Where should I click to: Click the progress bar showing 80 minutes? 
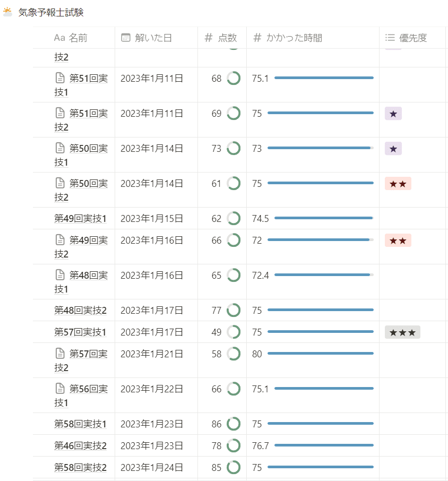[x=321, y=354]
